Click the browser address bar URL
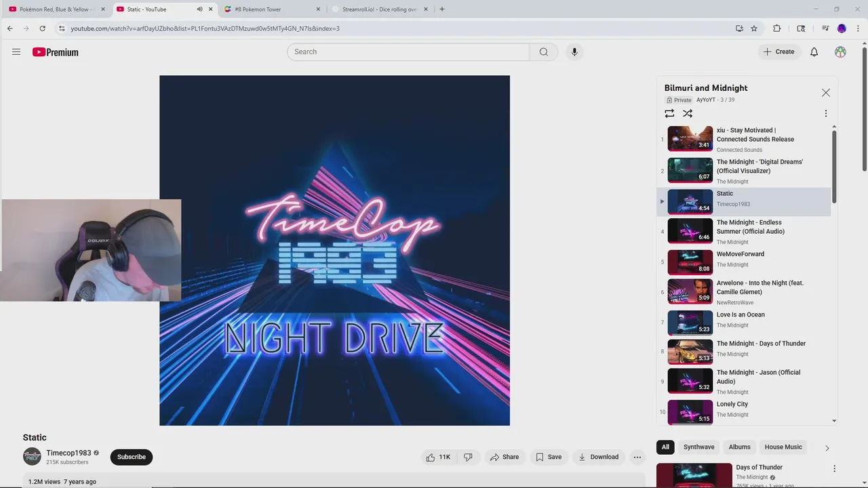 [x=205, y=28]
